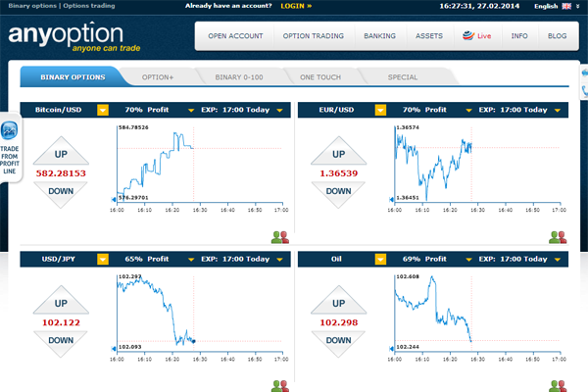This screenshot has height=392, width=588.
Task: Click the USD/JPY price chart
Action: click(x=200, y=318)
